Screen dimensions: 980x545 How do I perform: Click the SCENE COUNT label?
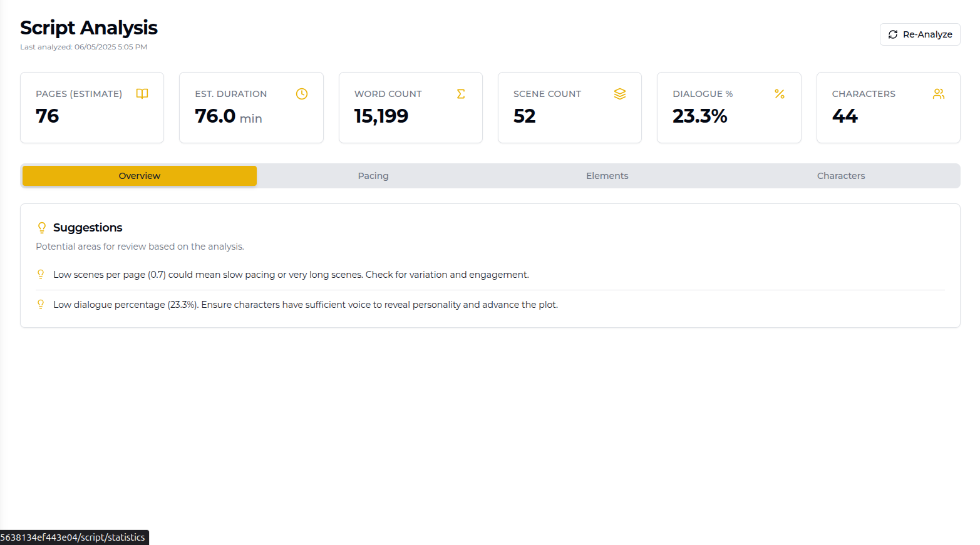coord(547,94)
